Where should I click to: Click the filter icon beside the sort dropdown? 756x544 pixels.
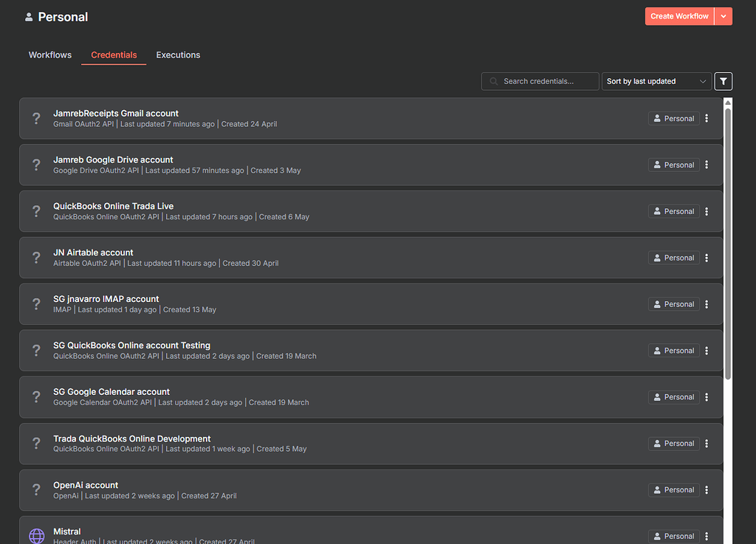click(723, 81)
